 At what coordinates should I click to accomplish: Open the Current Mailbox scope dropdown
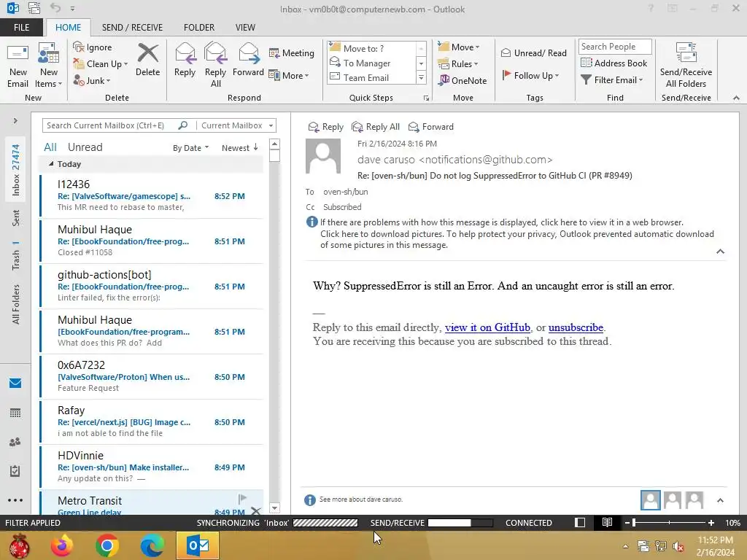point(237,125)
